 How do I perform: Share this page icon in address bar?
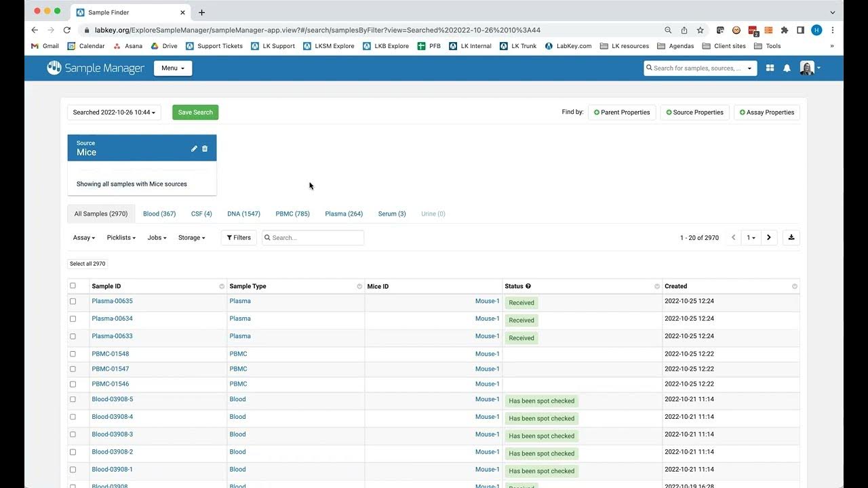pyautogui.click(x=684, y=30)
